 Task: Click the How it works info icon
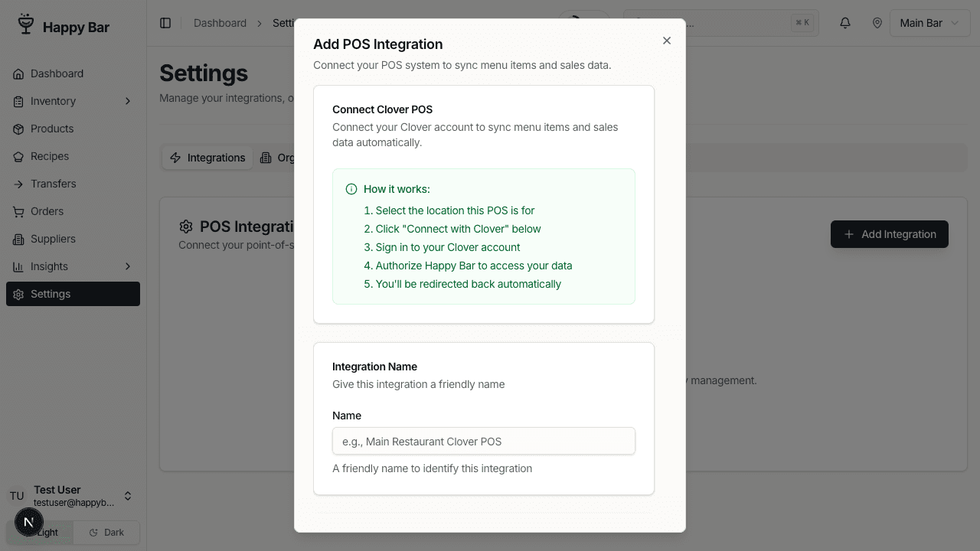pos(351,189)
